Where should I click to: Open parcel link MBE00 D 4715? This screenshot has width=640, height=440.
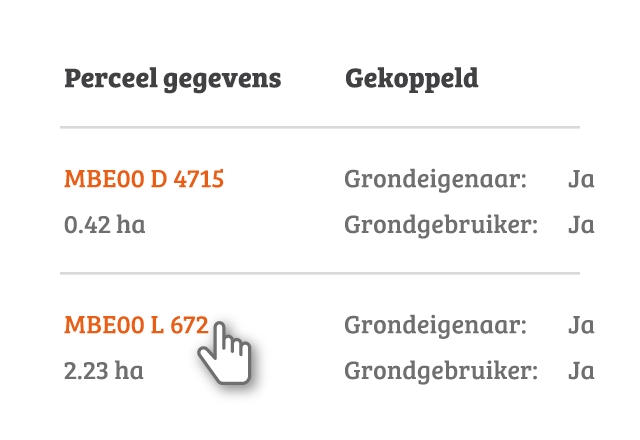[x=144, y=179]
